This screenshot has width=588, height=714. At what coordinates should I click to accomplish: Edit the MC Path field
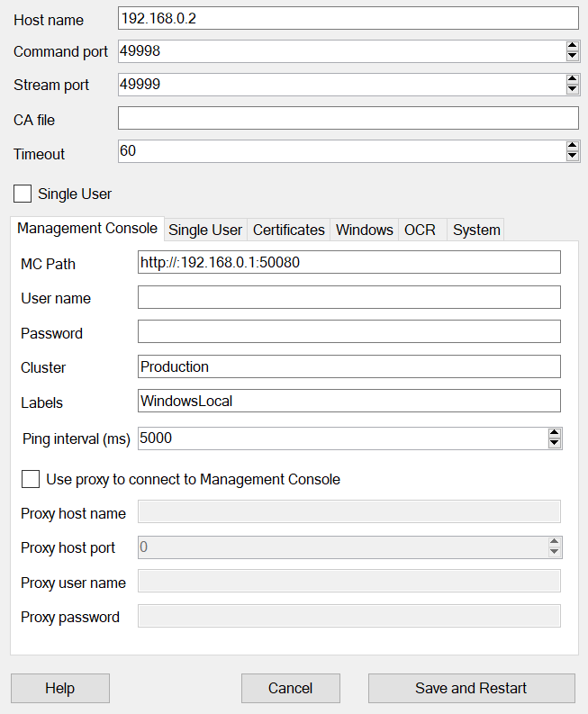point(348,262)
